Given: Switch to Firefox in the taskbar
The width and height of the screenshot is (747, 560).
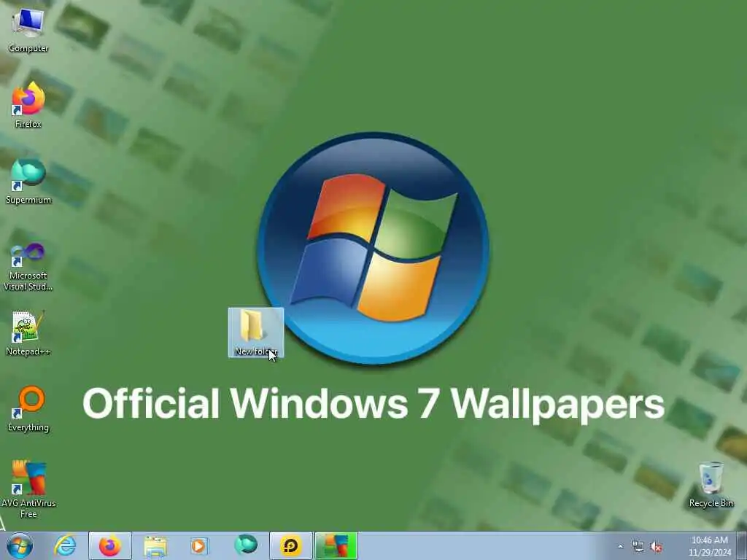Looking at the screenshot, I should pyautogui.click(x=109, y=545).
